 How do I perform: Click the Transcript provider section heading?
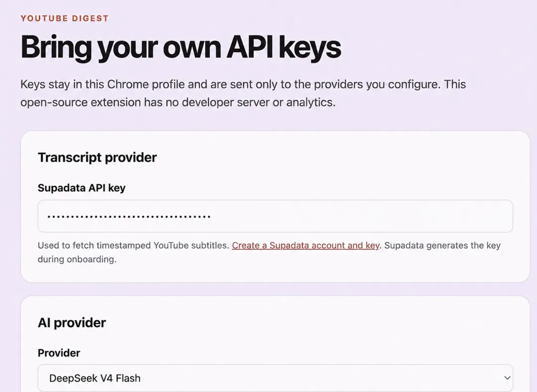(x=97, y=157)
